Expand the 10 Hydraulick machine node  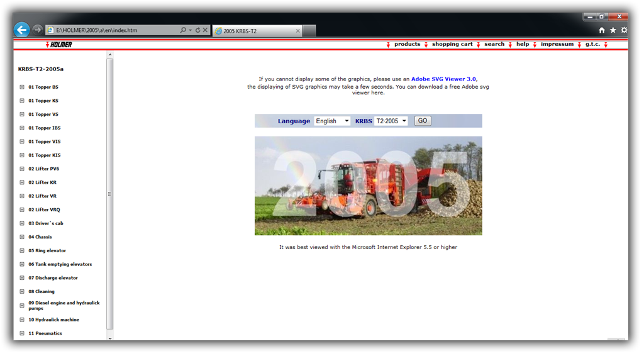tap(22, 320)
